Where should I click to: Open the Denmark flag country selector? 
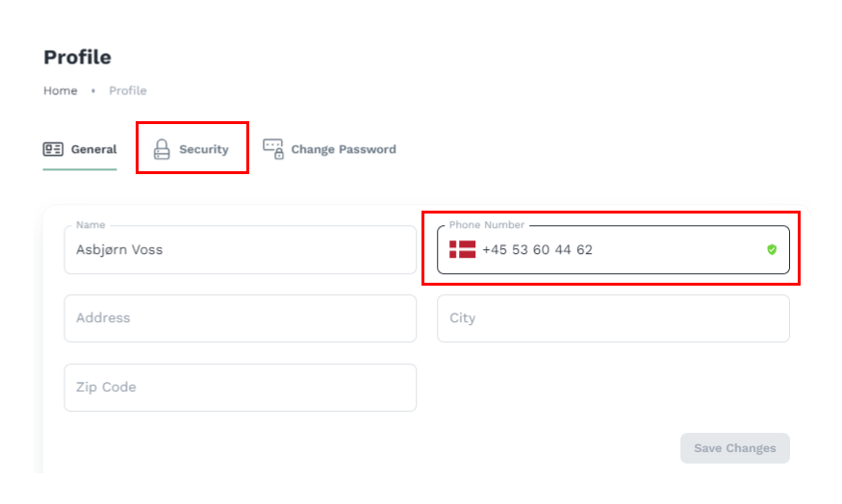(x=462, y=250)
